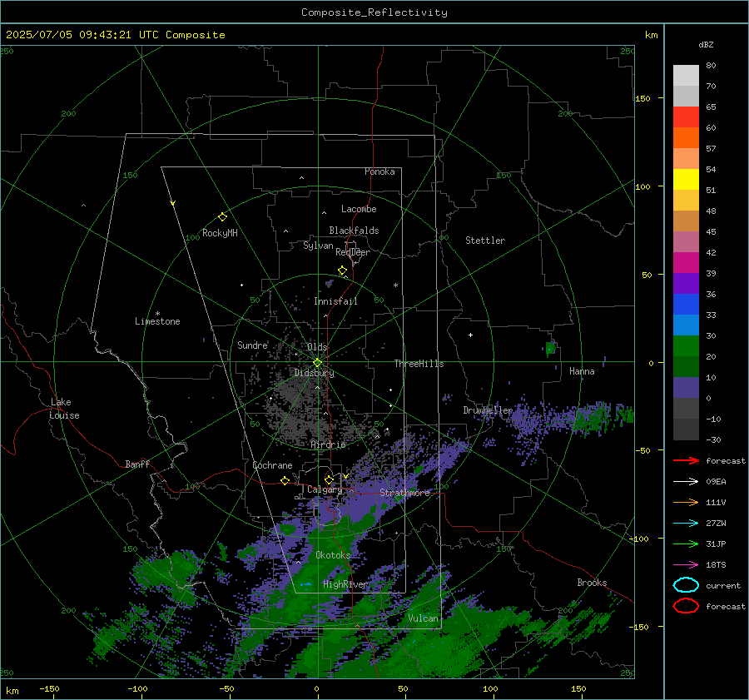Click the Composite_Reflectivity title text
The height and width of the screenshot is (700, 749).
coord(374,12)
